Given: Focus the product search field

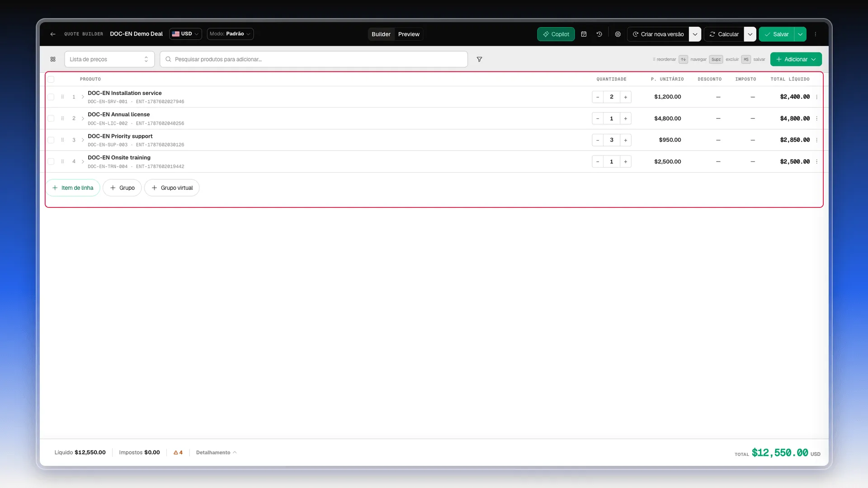Looking at the screenshot, I should click(x=314, y=59).
